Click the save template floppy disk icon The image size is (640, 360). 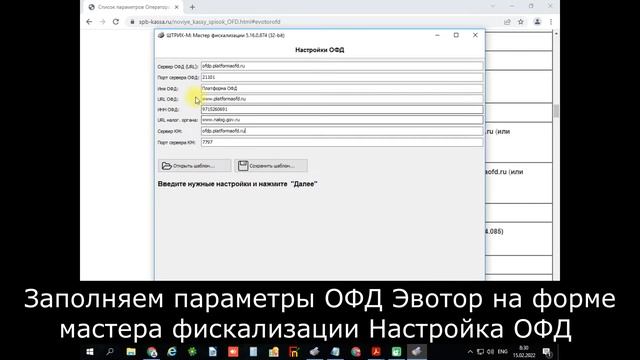point(243,166)
